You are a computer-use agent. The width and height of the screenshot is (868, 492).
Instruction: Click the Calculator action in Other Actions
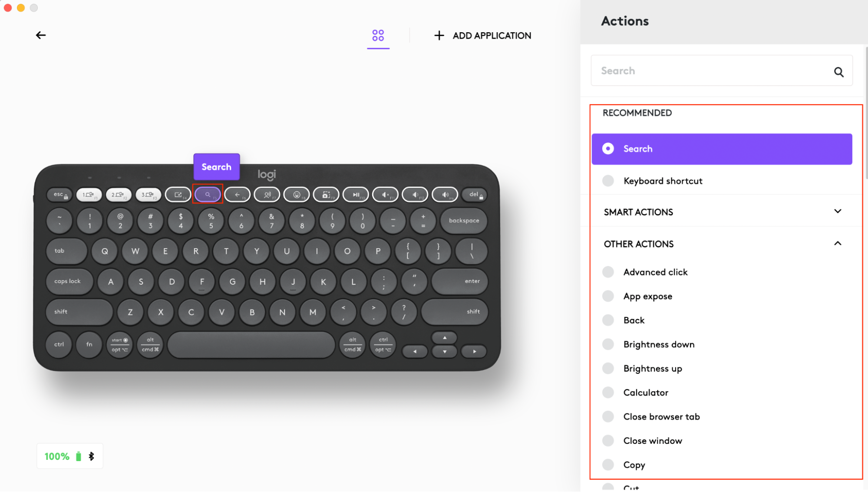(646, 392)
